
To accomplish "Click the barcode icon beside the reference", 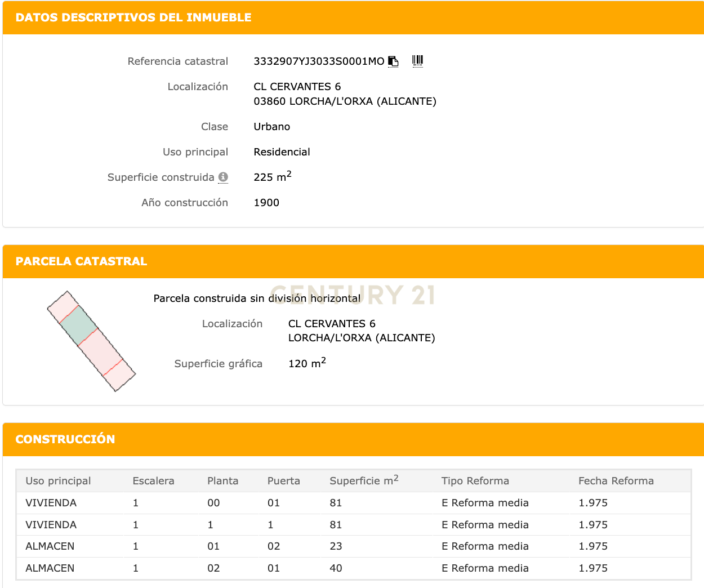I will tap(417, 61).
